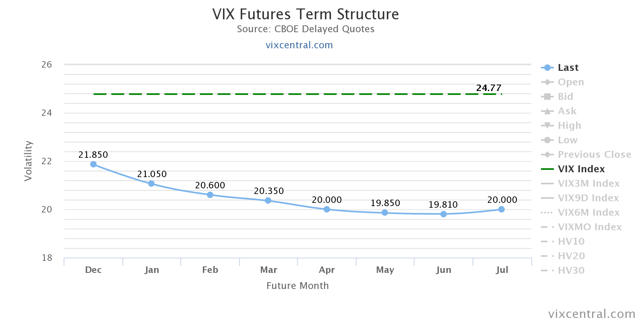Viewport: 644px width, 322px height.
Task: Open the vixcentral.com link under subtitle
Action: (x=299, y=45)
